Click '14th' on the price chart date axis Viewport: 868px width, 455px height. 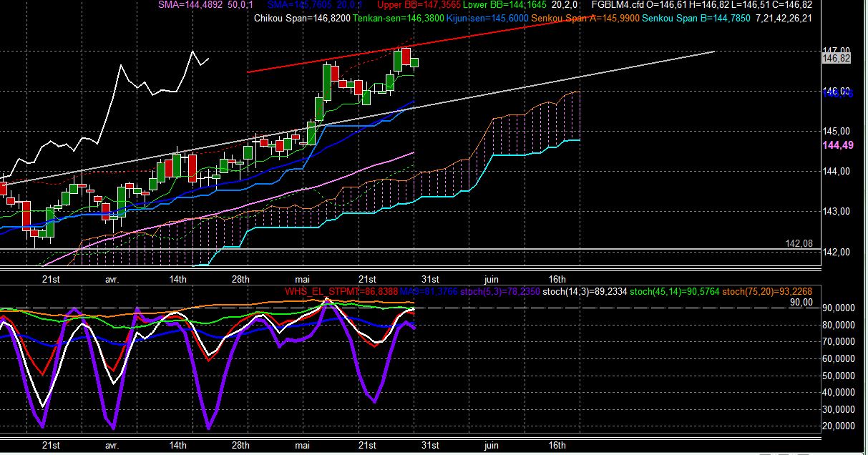tap(177, 279)
